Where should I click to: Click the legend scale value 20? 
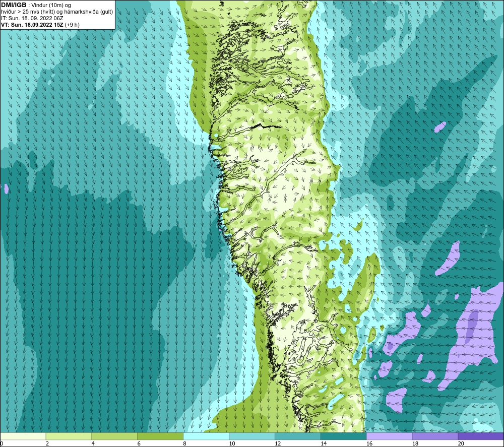point(461,443)
